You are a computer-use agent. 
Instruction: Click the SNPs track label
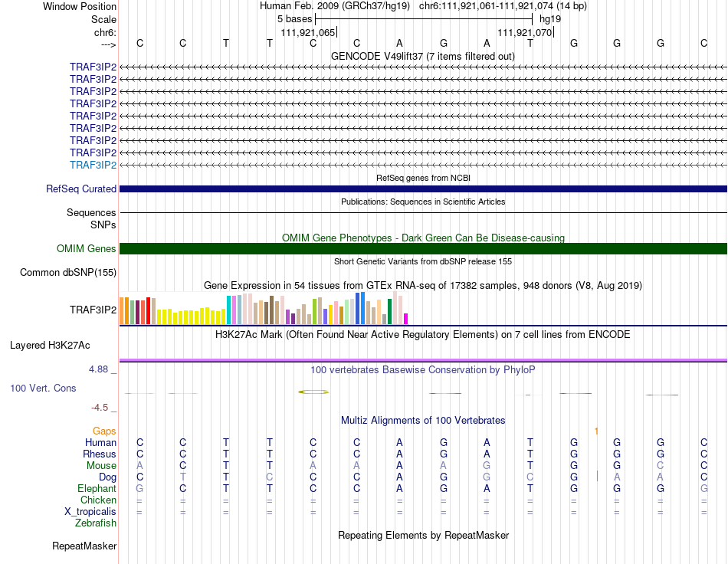point(103,225)
